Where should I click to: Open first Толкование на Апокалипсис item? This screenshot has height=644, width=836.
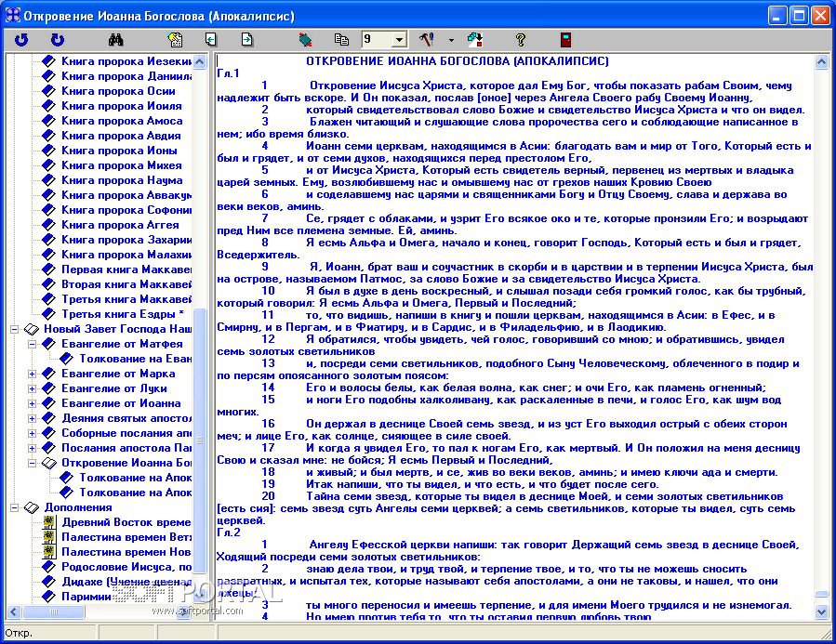tap(136, 478)
